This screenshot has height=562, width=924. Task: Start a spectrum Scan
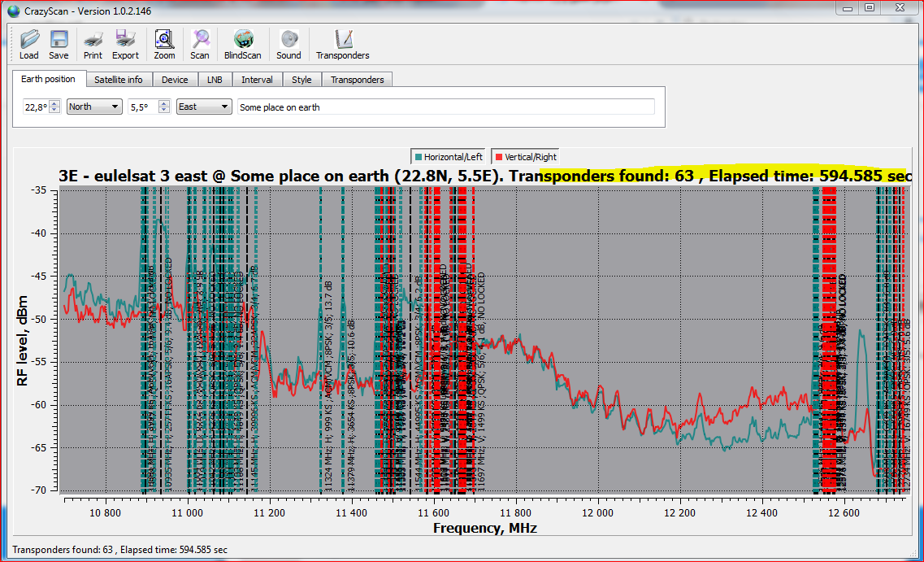[200, 44]
